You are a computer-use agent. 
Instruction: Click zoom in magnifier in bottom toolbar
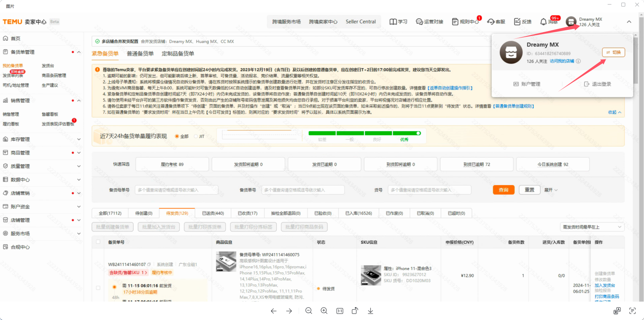click(x=324, y=311)
